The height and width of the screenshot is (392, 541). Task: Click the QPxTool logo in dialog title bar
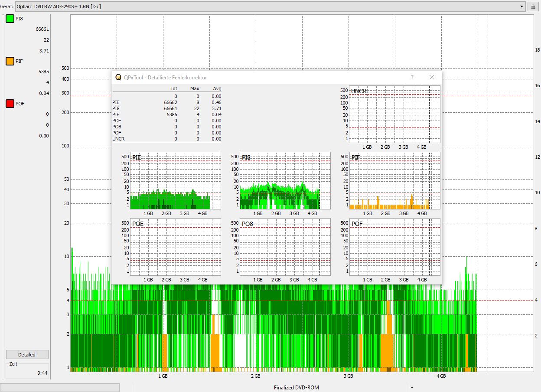118,77
